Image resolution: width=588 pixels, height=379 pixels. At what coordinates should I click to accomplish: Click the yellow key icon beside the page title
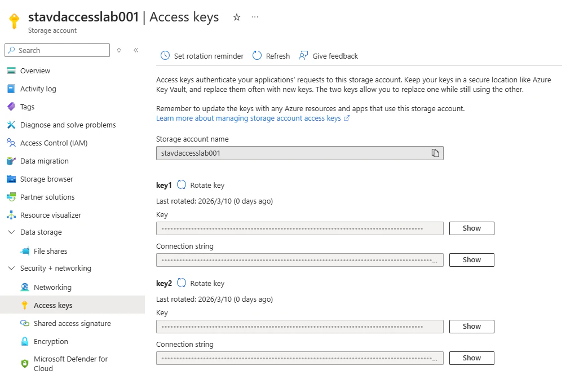(x=14, y=21)
